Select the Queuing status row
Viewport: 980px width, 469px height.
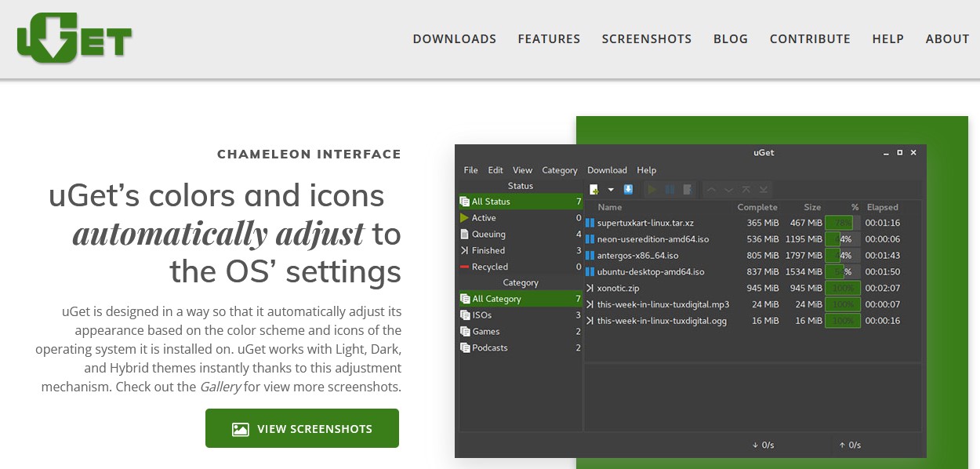(521, 234)
